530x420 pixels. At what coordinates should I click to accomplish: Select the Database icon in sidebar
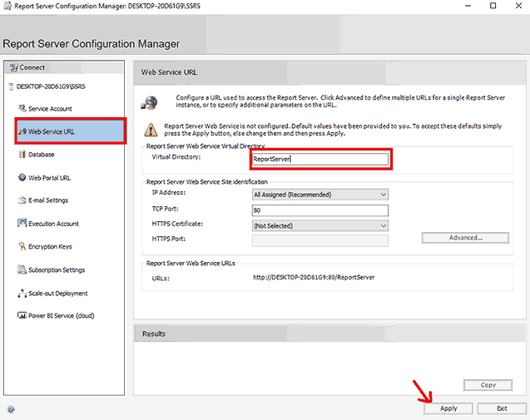(22, 155)
